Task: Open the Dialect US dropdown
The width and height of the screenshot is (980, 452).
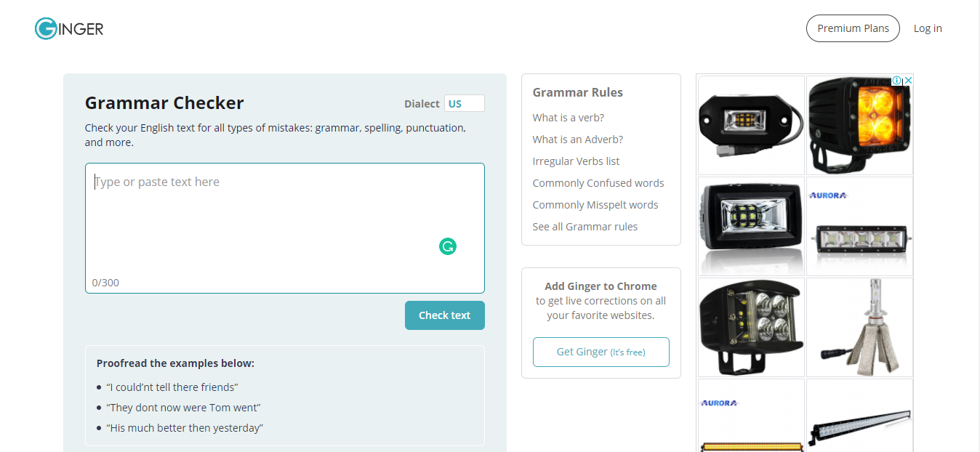Action: [464, 103]
